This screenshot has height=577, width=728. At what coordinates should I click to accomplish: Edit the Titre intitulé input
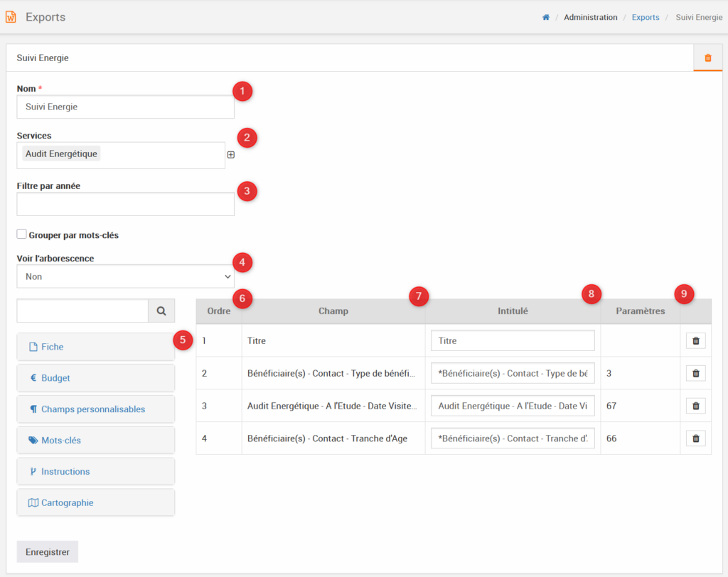512,341
